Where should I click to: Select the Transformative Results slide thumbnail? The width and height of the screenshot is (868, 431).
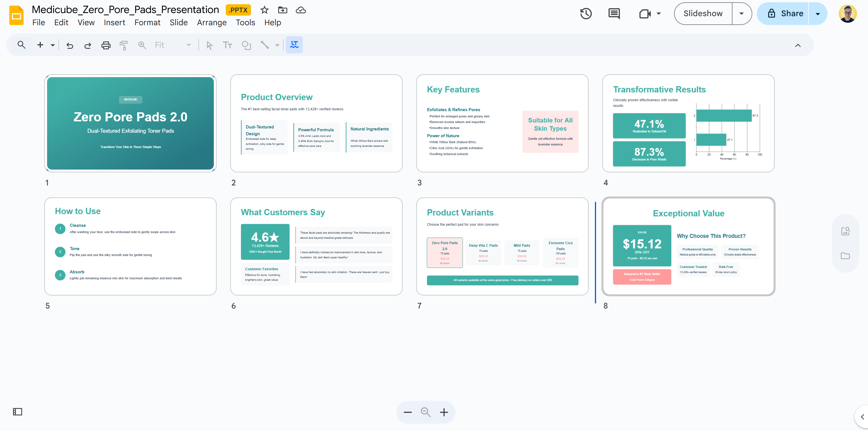[x=688, y=123]
